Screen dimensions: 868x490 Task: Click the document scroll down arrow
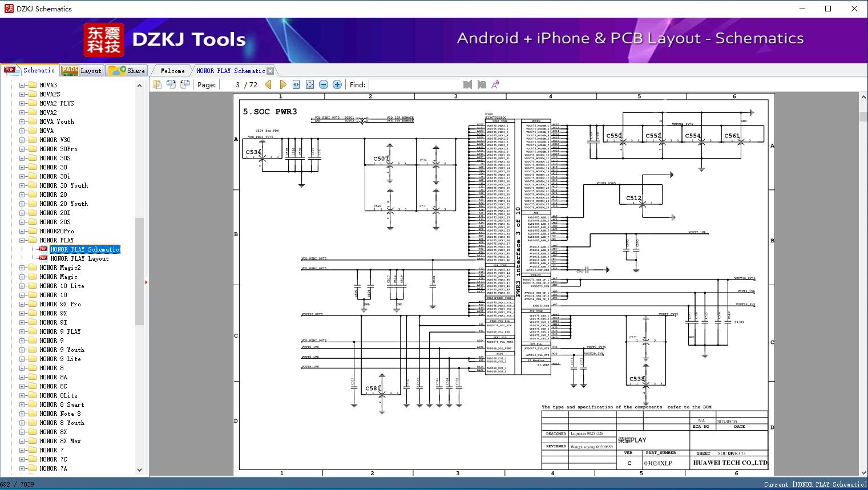click(x=863, y=472)
